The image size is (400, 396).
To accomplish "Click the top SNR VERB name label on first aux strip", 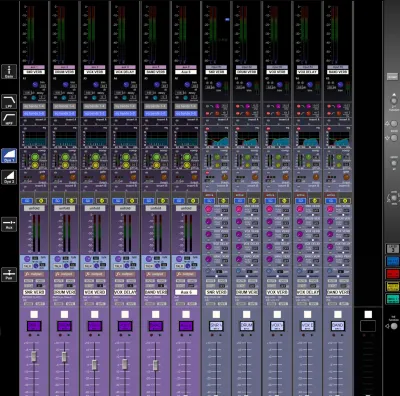I will tap(34, 72).
